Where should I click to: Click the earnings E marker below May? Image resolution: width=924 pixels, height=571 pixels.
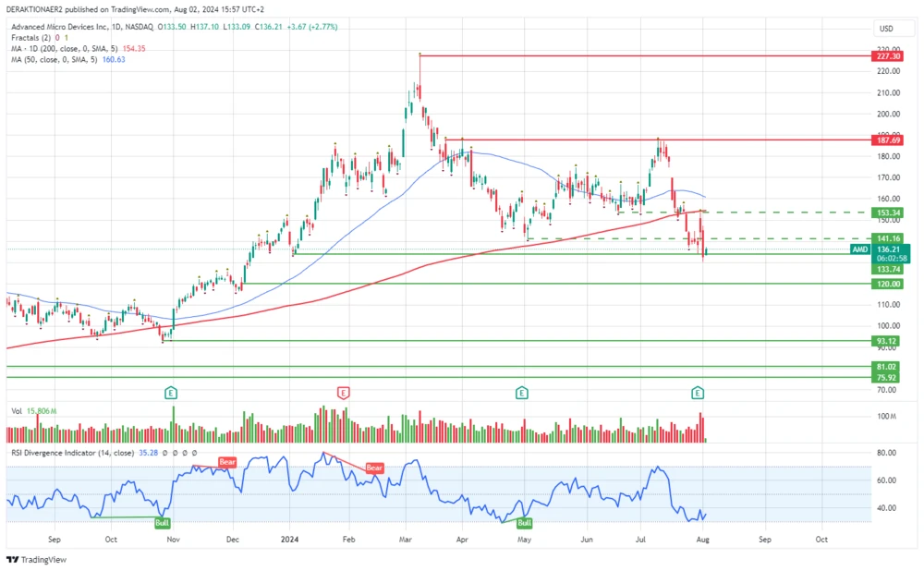(522, 392)
